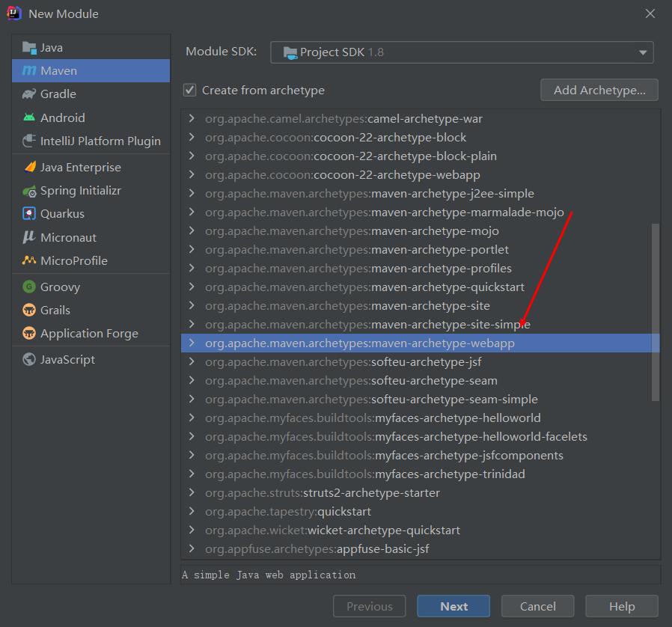
Task: Click the Spring Initializr icon
Action: point(29,191)
